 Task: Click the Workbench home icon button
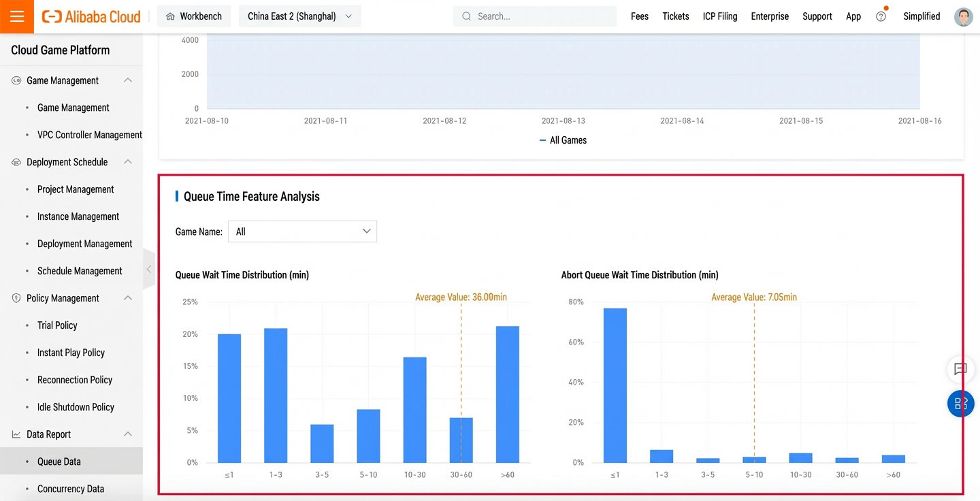(x=194, y=16)
